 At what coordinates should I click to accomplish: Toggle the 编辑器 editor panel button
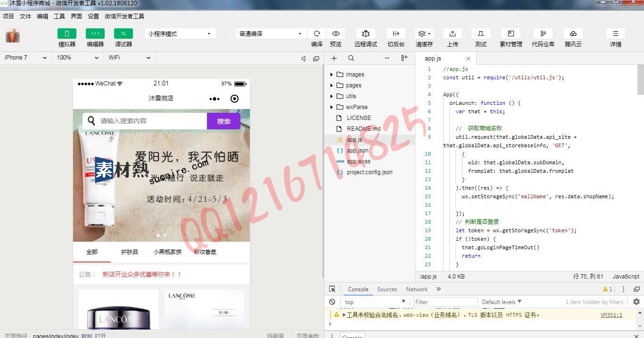click(x=95, y=34)
